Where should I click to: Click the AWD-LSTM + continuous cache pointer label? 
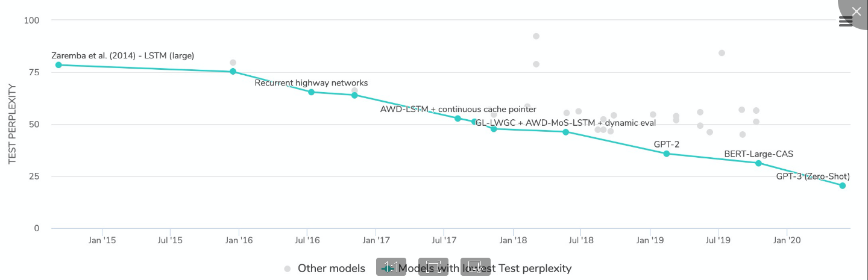(x=458, y=110)
